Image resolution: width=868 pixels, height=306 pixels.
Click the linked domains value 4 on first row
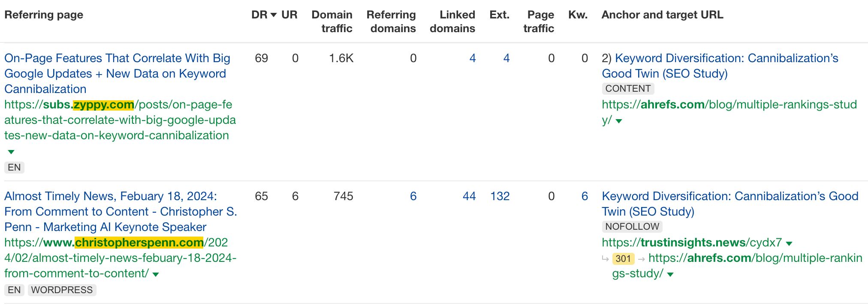(472, 58)
